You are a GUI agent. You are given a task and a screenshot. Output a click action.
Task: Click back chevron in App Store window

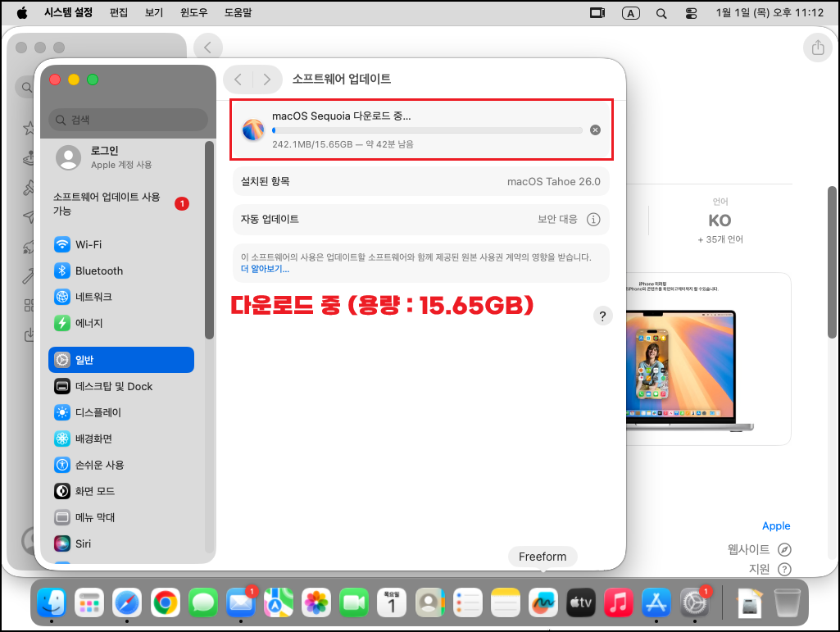coord(208,48)
